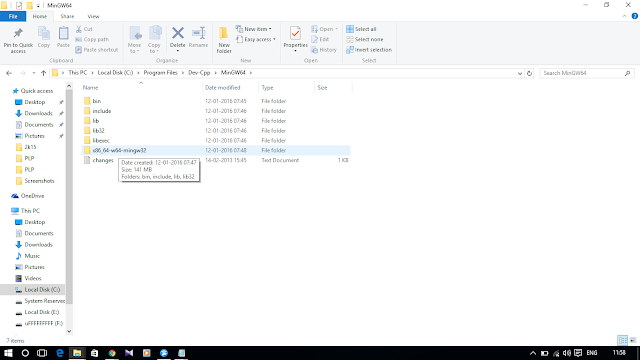
Task: Open the New item dropdown
Action: [253, 29]
